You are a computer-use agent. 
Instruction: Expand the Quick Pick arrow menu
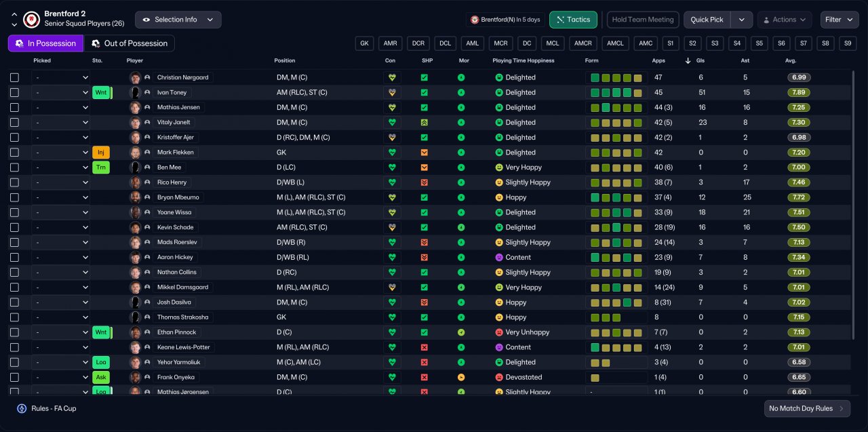point(742,20)
